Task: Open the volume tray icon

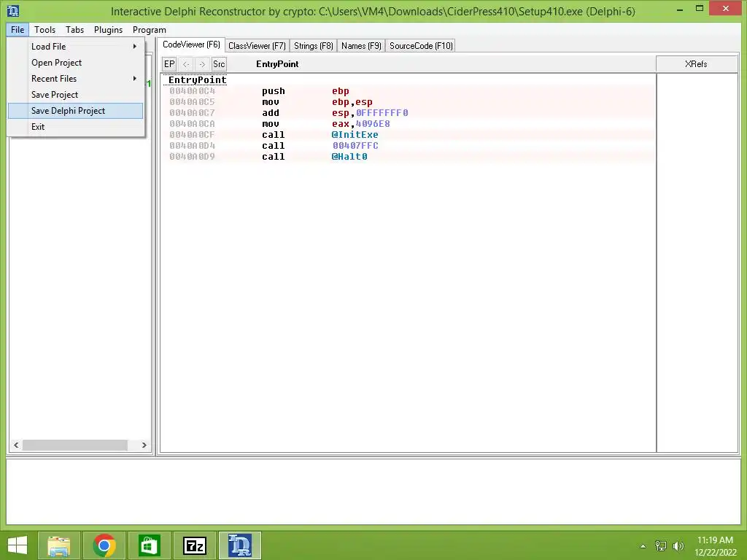Action: (678, 545)
